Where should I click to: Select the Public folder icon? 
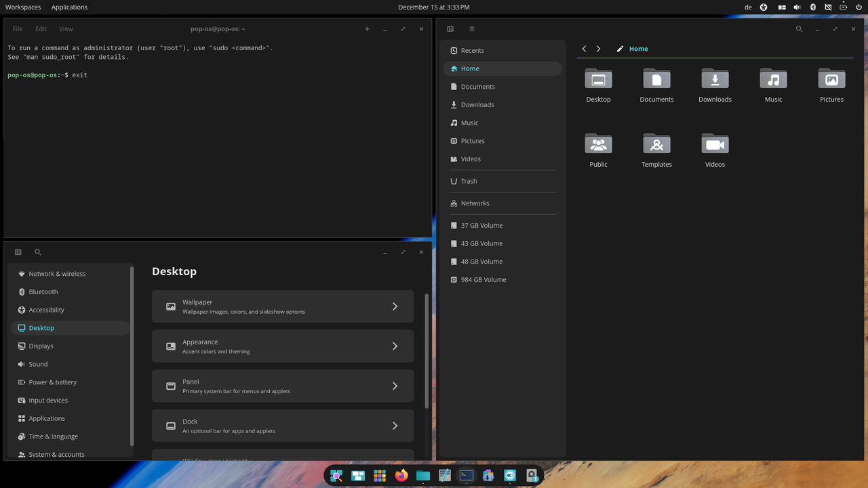pos(598,144)
